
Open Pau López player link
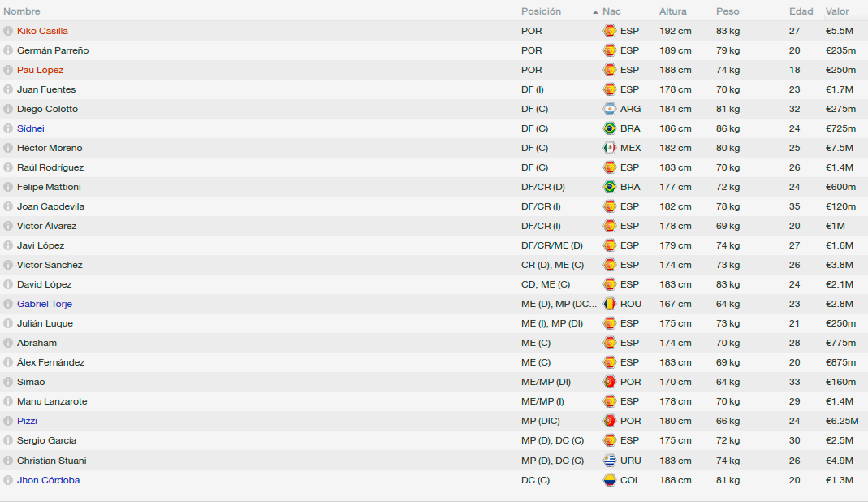tap(40, 70)
